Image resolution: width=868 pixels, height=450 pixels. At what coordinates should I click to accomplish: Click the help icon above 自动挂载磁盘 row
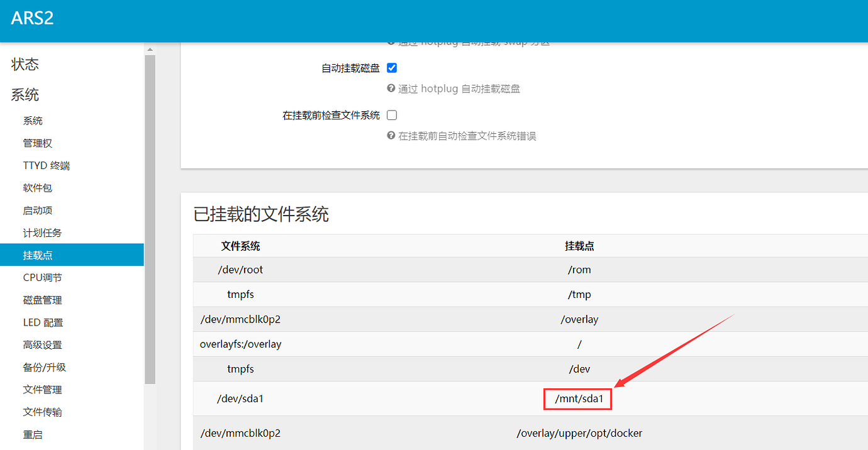pos(391,41)
